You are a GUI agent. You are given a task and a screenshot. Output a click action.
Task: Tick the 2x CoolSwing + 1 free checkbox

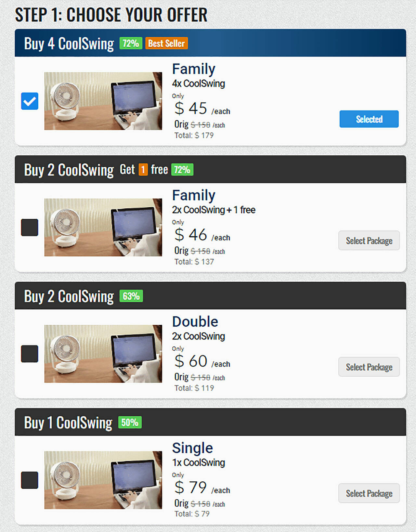click(x=30, y=227)
